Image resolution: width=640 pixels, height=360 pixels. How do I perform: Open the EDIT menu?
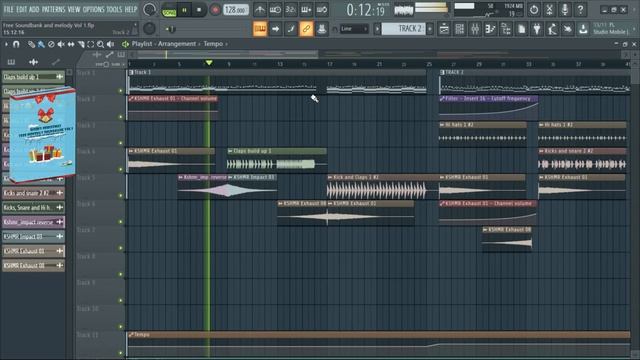tap(21, 9)
